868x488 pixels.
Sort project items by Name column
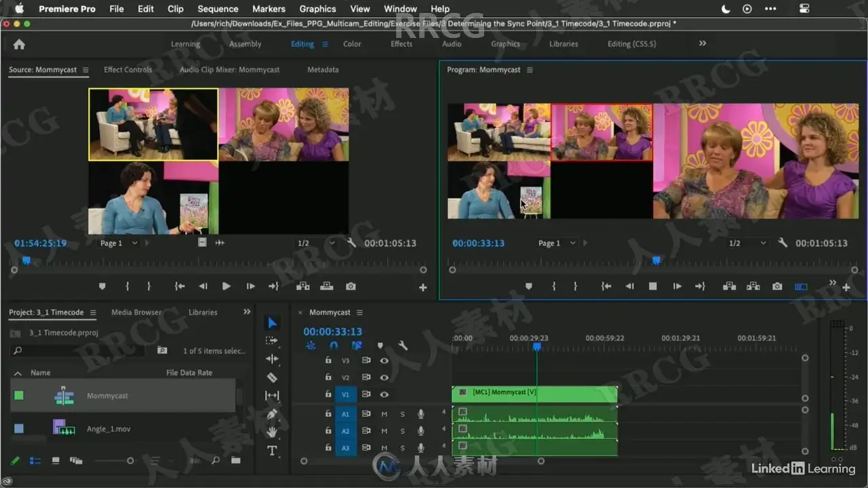point(40,373)
